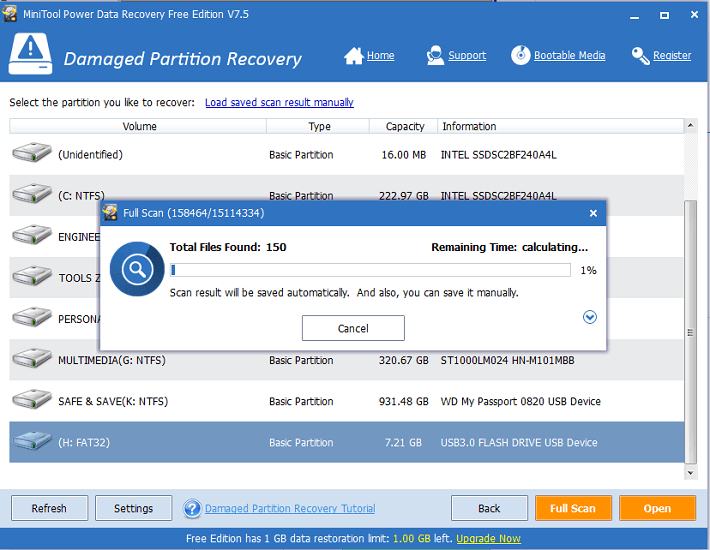
Task: Click ST1000LM024 HN-M101MBB information text
Action: (508, 360)
